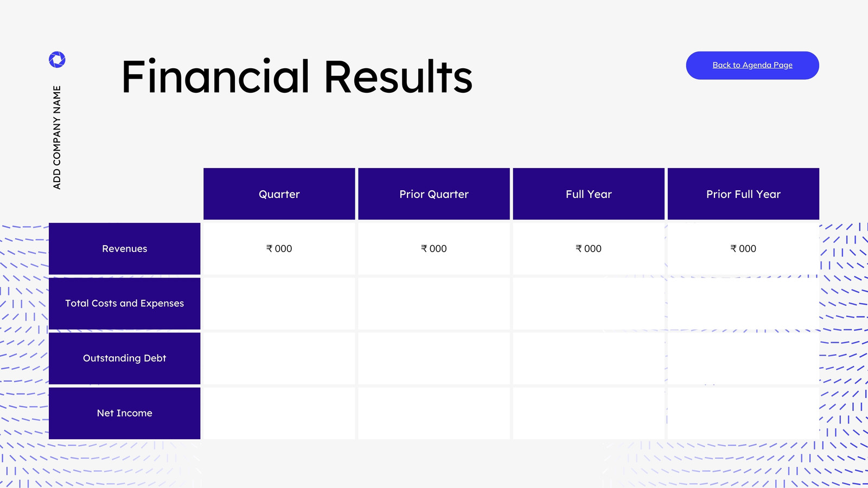Image resolution: width=868 pixels, height=488 pixels.
Task: Click the Prior Full Year column header
Action: tap(743, 194)
